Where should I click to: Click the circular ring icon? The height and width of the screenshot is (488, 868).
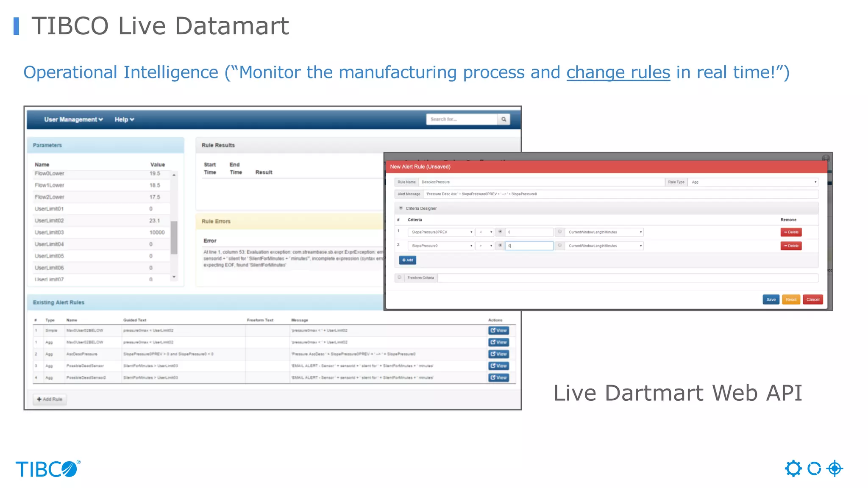click(814, 469)
